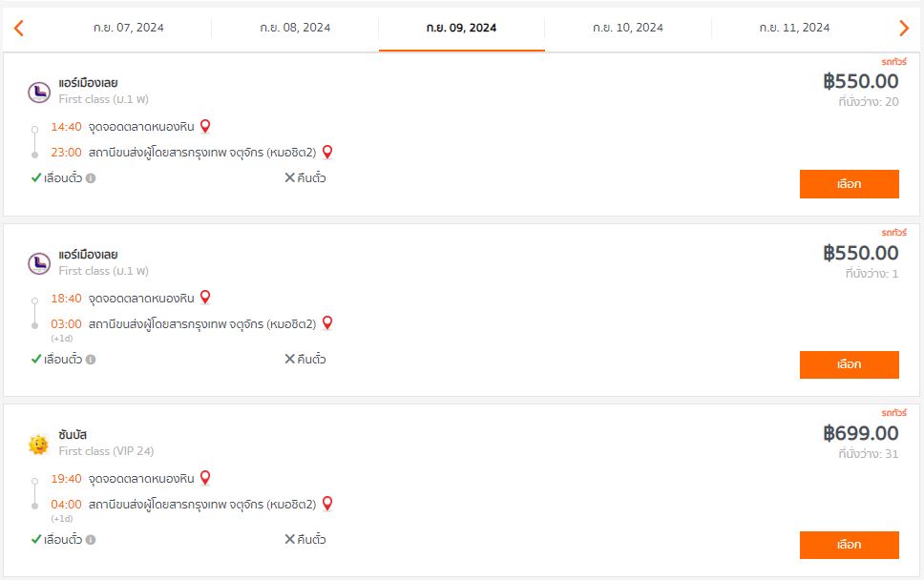This screenshot has width=924, height=580.
Task: Choose the 14:40 แอร์เมืองเลย trip with เลือก
Action: 850,184
